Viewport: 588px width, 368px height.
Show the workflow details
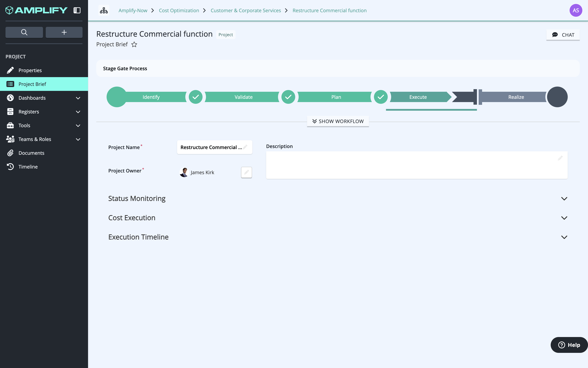338,121
